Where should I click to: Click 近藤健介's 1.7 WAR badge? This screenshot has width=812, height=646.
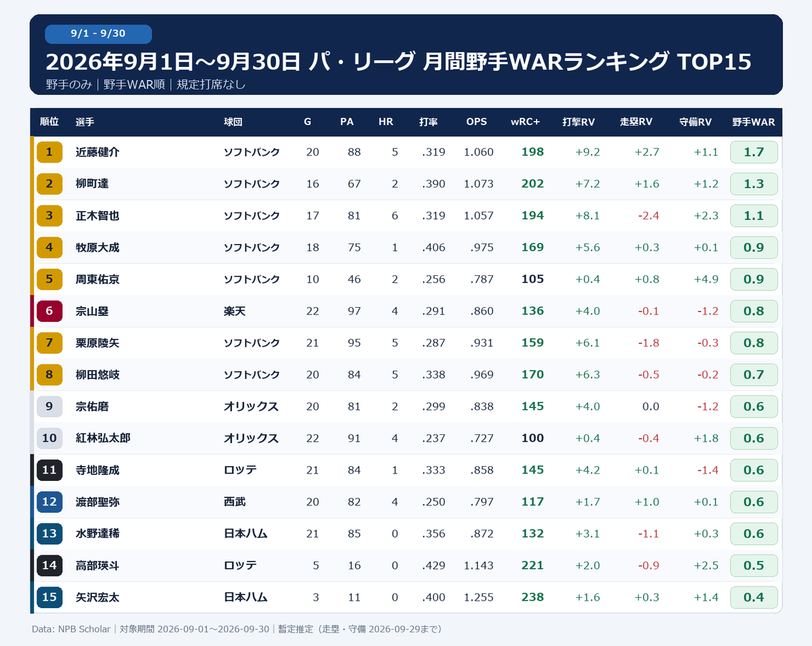coord(754,152)
